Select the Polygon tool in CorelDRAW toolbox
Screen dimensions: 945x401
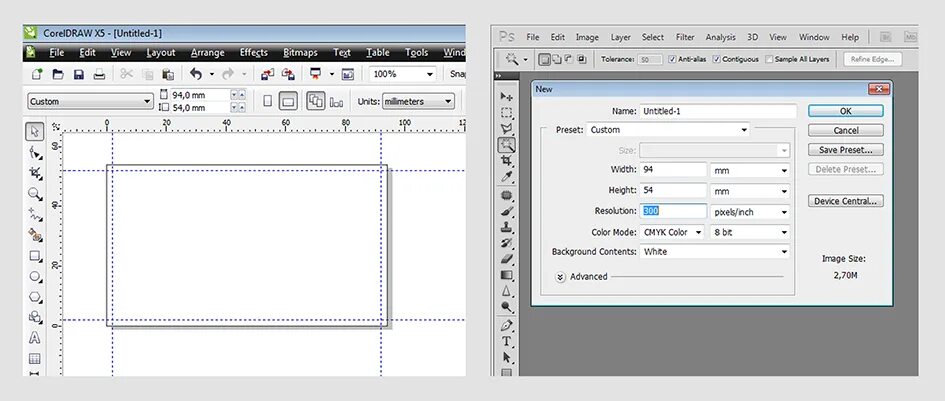pyautogui.click(x=35, y=297)
